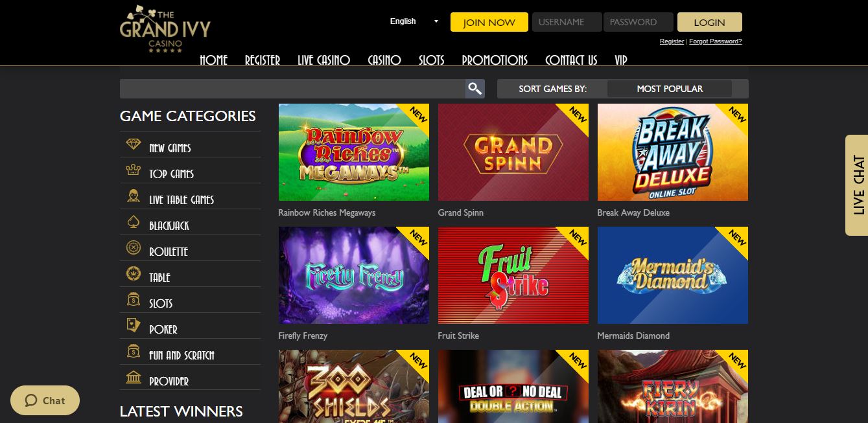
Task: Open the Provider building icon
Action: pos(133,377)
